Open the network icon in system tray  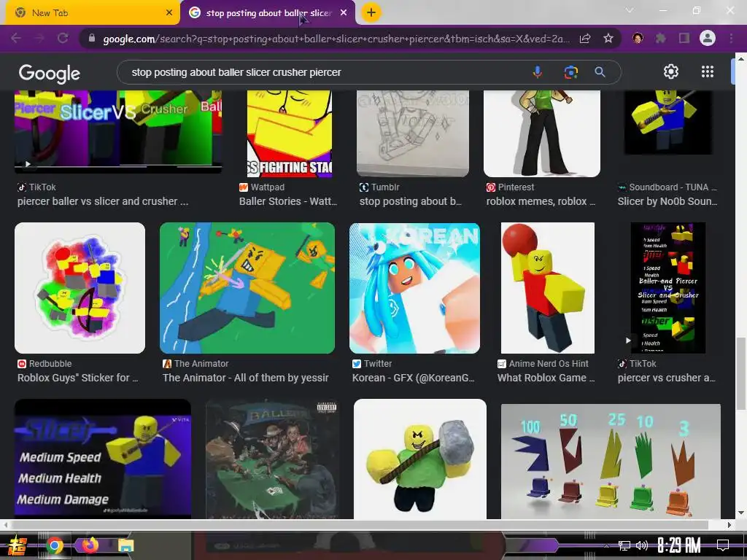[624, 545]
